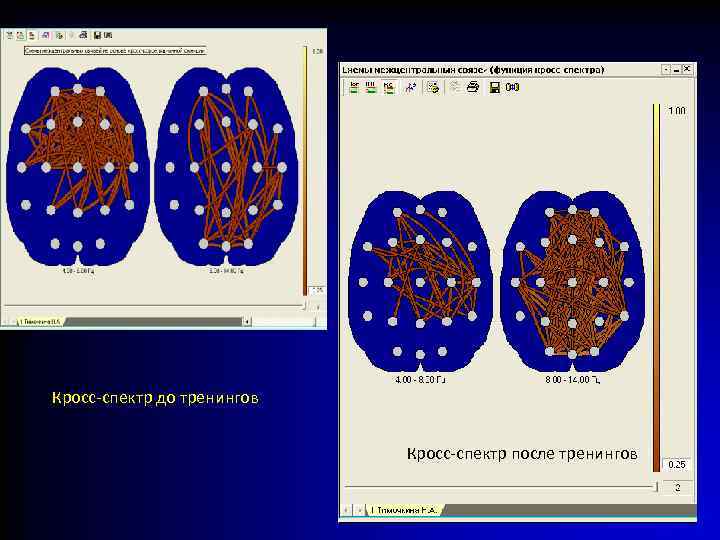Screen dimensions: 720x540
Task: Click the scroll arrow at the end of the left window tab bar
Action: [x=247, y=321]
